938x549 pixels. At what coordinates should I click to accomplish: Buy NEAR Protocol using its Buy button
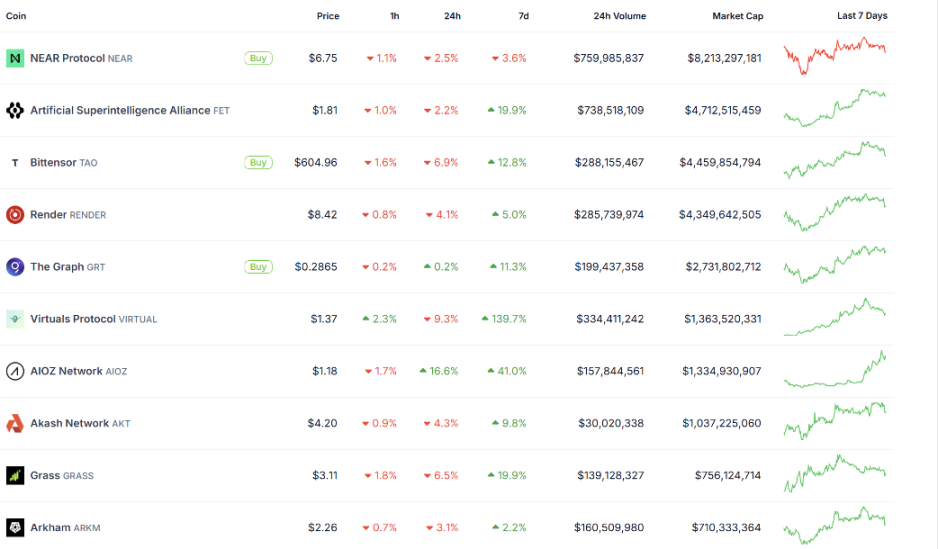258,58
